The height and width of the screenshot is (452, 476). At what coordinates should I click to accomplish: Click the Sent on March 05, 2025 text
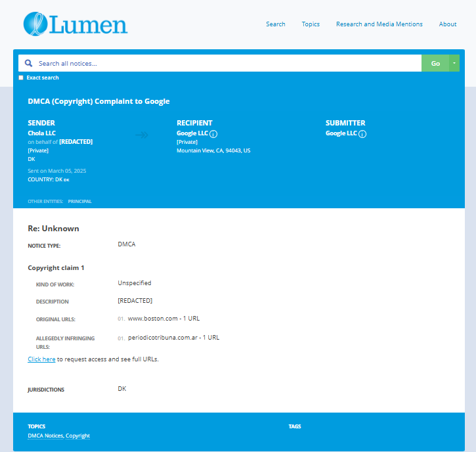[x=57, y=171]
